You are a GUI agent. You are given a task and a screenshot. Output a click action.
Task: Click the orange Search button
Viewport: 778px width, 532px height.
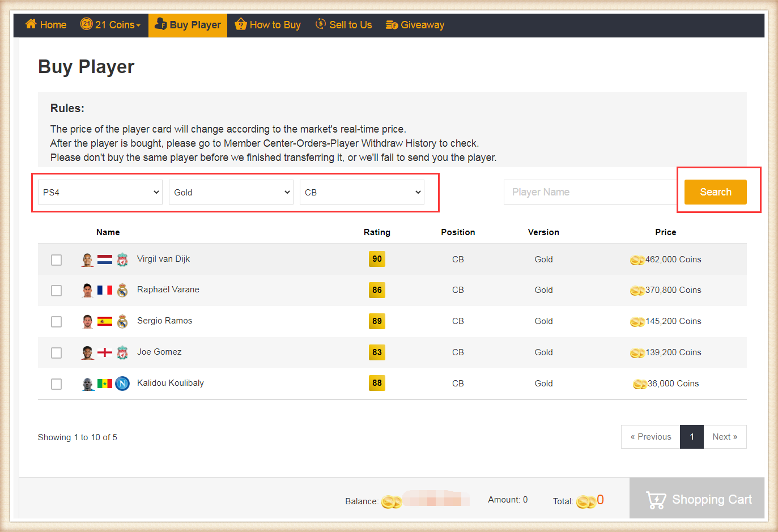(x=715, y=192)
